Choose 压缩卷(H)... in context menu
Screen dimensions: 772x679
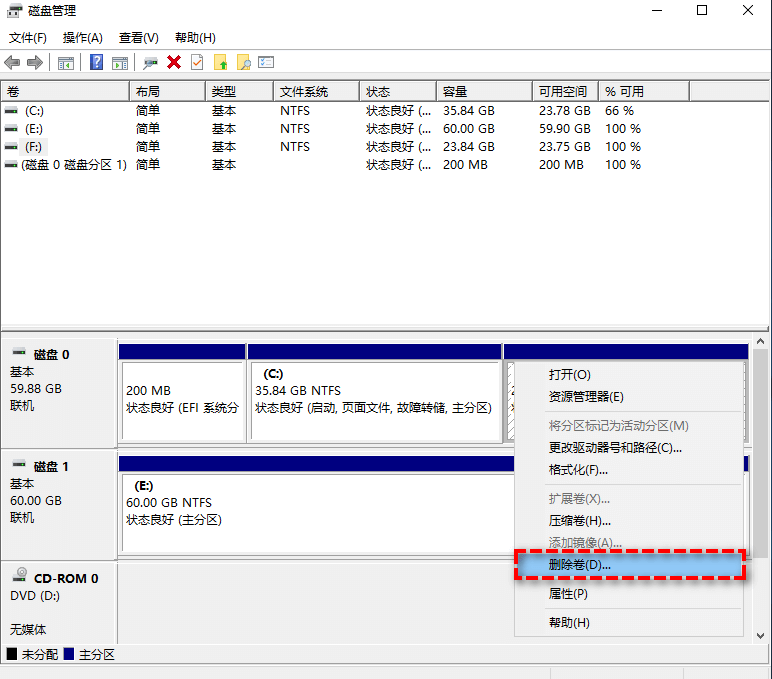(x=629, y=520)
